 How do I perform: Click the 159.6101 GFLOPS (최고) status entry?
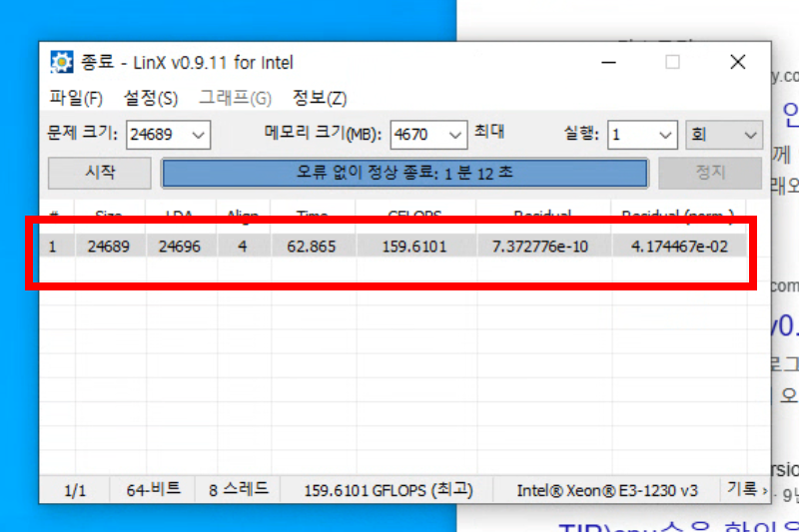point(389,491)
